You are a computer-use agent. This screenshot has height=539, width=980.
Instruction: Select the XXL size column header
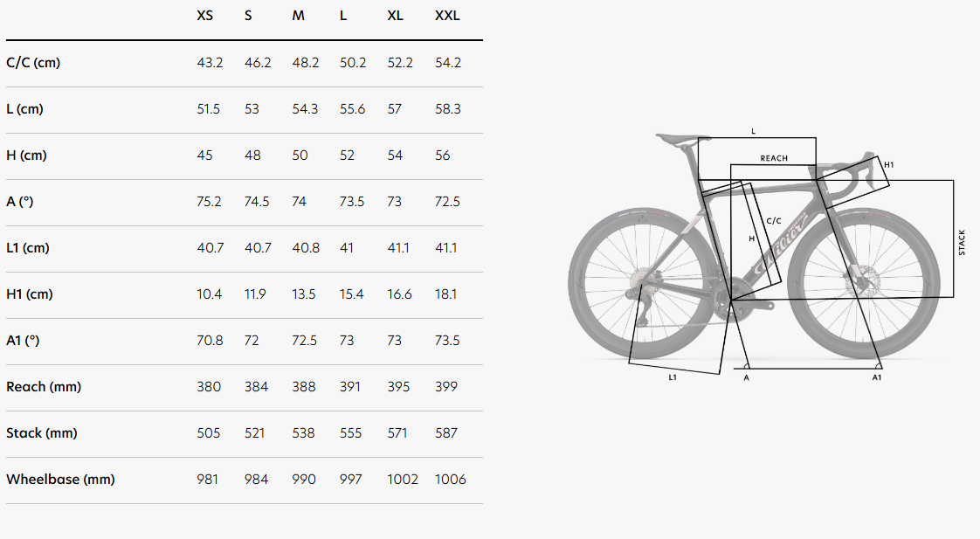447,16
